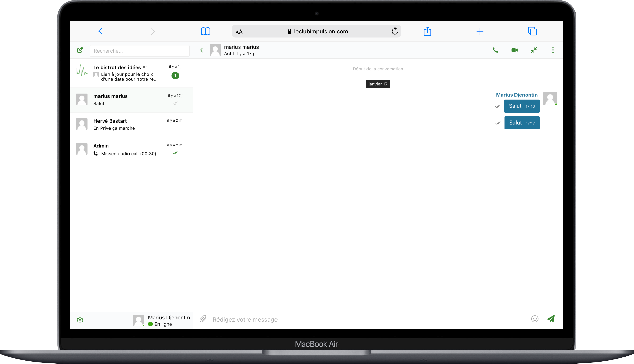Open Hervé Bastart conversation
634x364 pixels.
click(x=132, y=125)
